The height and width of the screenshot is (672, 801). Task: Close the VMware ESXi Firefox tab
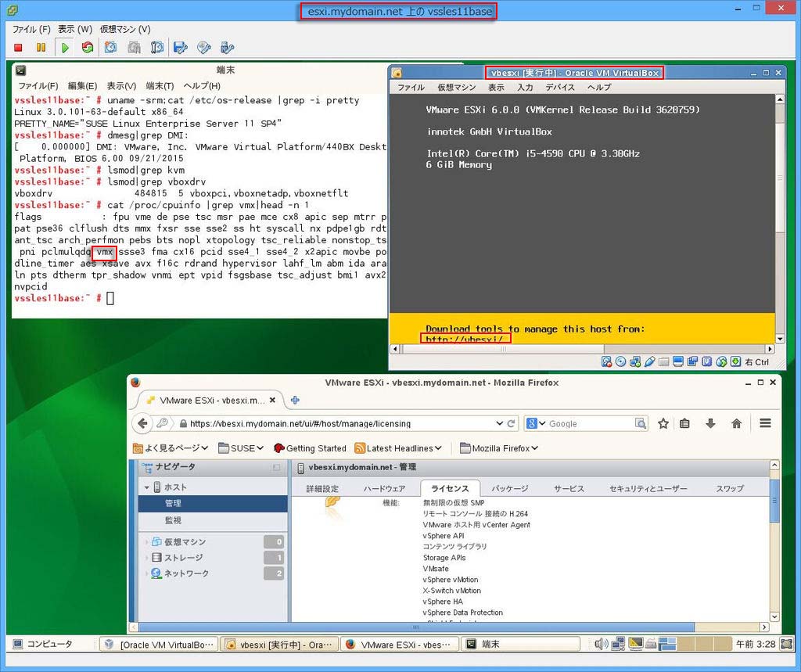click(272, 400)
